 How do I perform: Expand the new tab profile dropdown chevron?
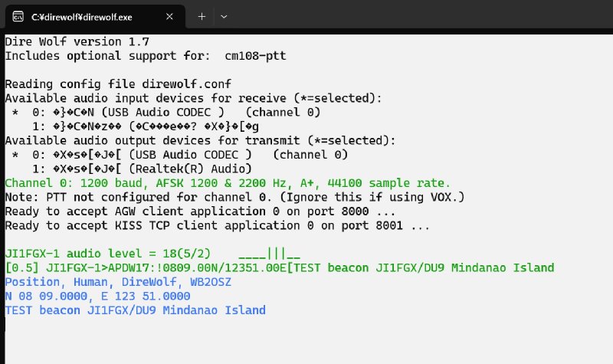(224, 15)
